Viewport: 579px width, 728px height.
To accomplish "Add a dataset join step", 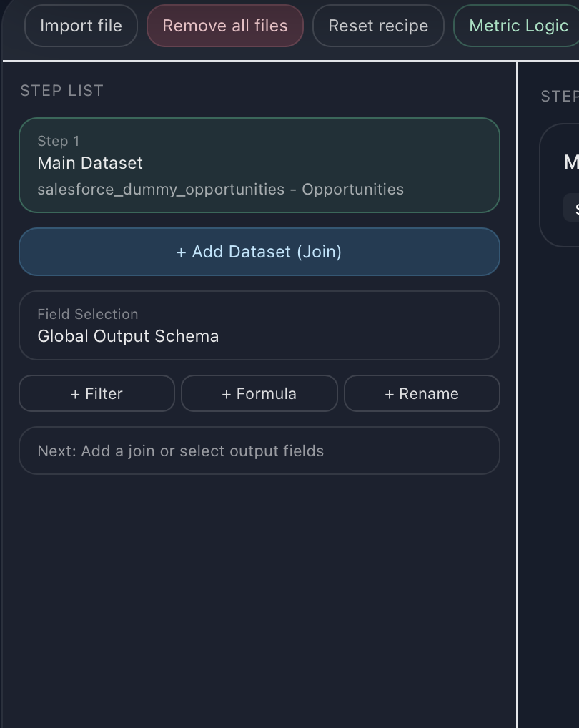I will 259,252.
